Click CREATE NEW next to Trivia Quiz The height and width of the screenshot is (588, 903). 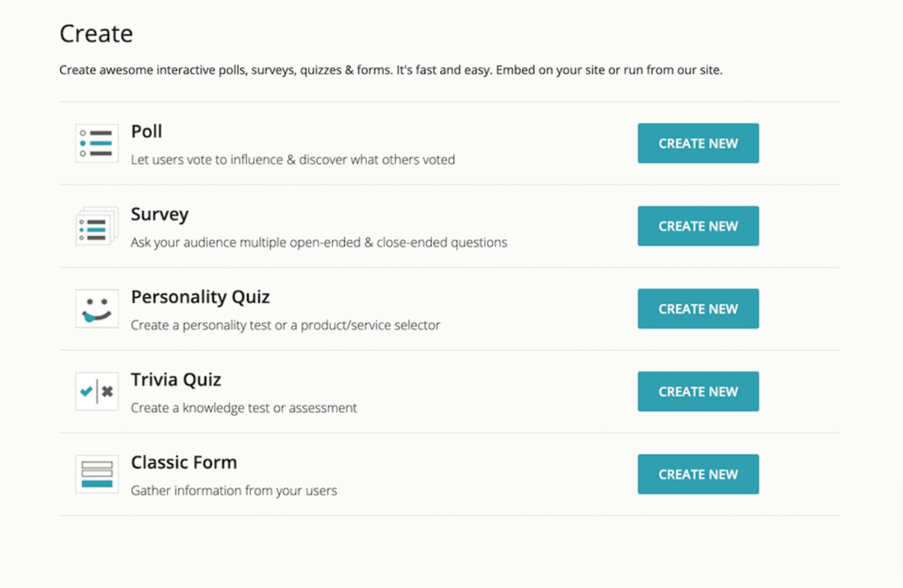[x=698, y=391]
